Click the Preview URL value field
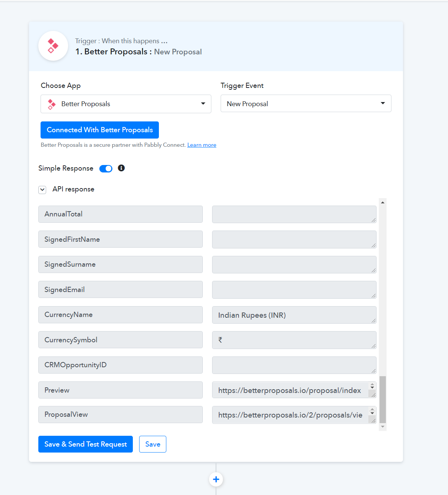This screenshot has width=448, height=495. pyautogui.click(x=294, y=390)
